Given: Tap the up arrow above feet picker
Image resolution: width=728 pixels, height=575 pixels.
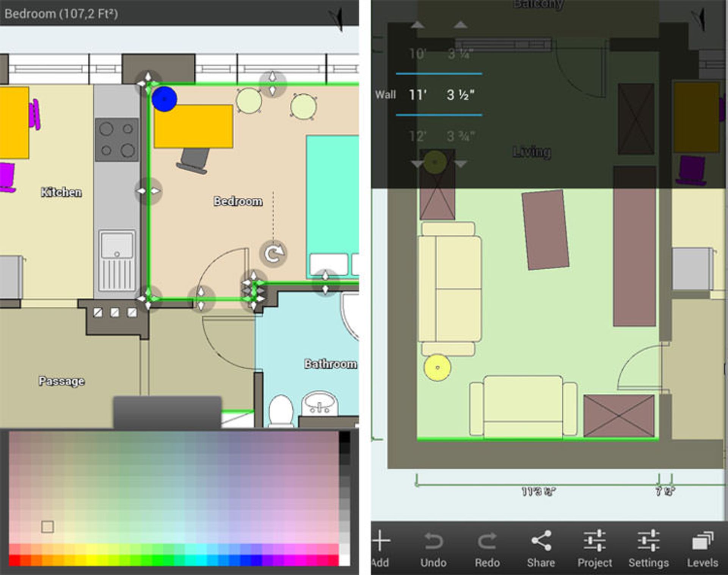Looking at the screenshot, I should 417,25.
